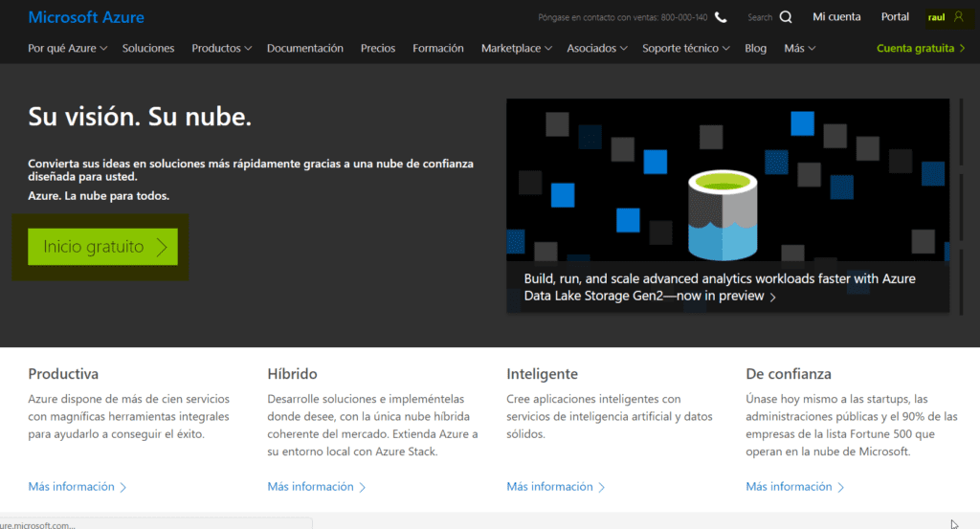Expand the Más dropdown menu
This screenshot has width=980, height=529.
(x=799, y=48)
